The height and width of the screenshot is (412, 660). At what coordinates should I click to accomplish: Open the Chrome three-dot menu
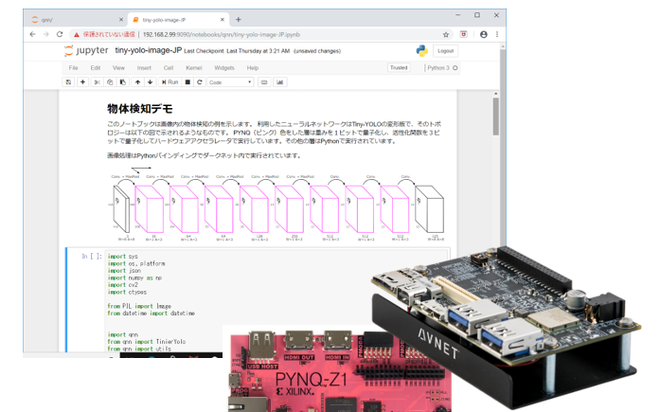[x=497, y=35]
